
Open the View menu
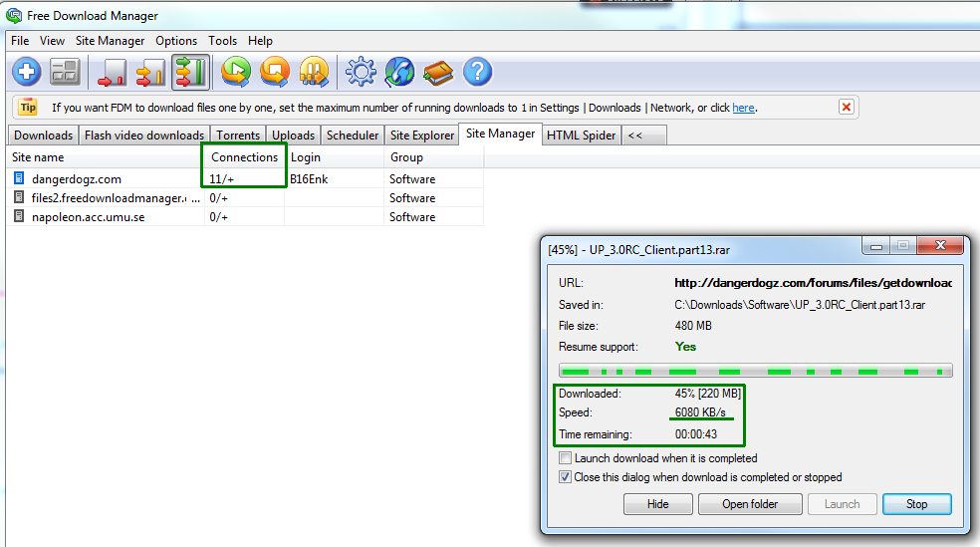click(52, 41)
